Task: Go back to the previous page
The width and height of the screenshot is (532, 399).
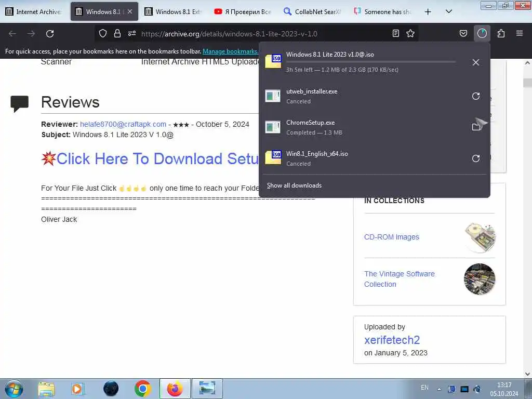Action: (12, 34)
